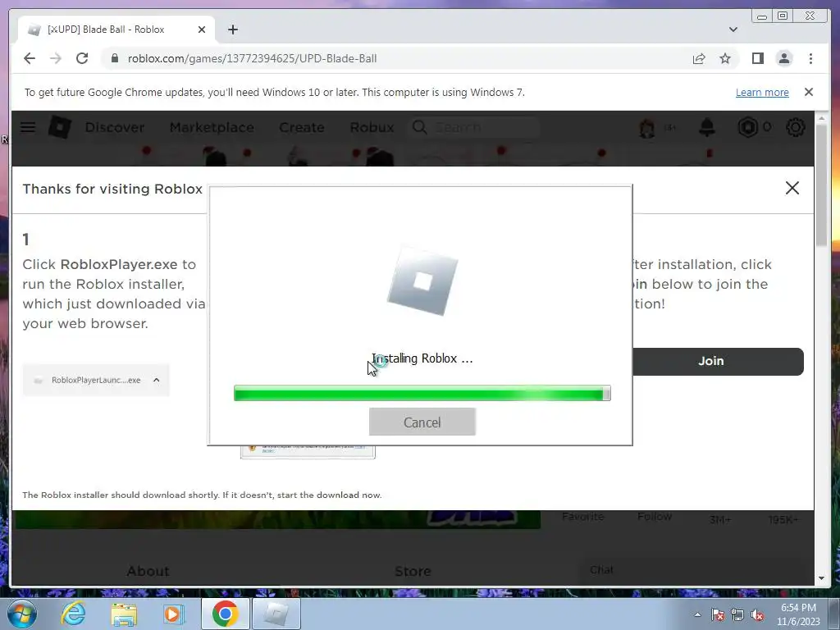Open the taskbar clock 6:54 PM
This screenshot has height=630, width=840.
pyautogui.click(x=798, y=614)
